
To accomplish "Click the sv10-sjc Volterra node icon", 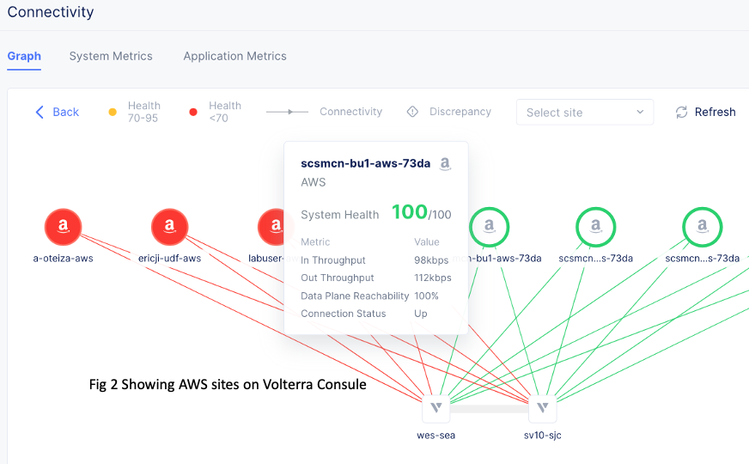I will (x=542, y=408).
